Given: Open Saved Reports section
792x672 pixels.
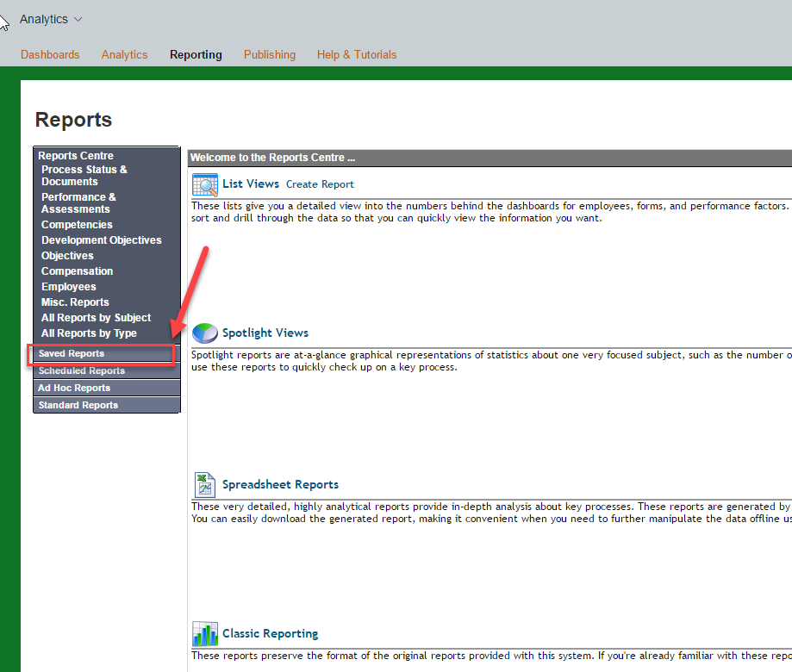Looking at the screenshot, I should (x=107, y=353).
